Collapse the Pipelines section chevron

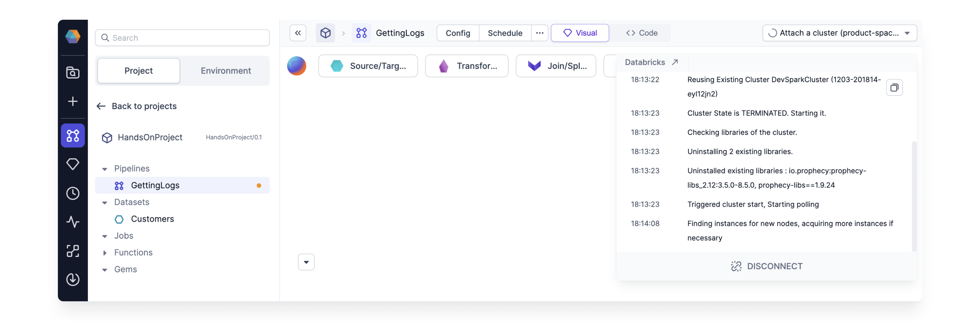(105, 168)
